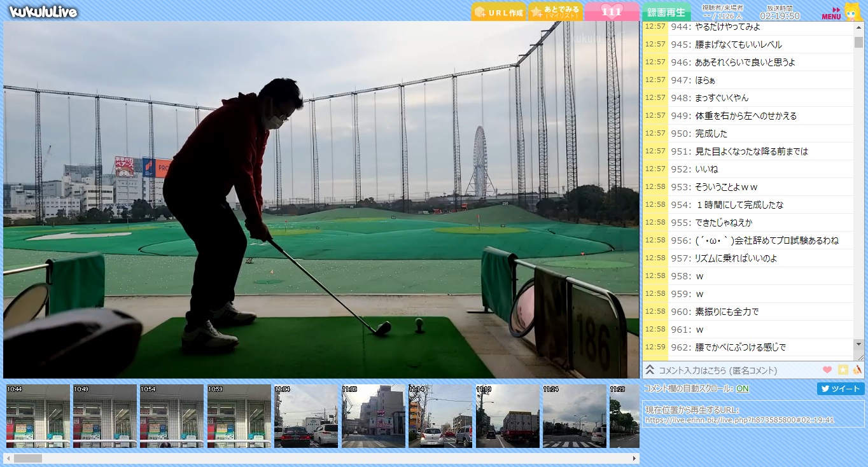This screenshot has height=467, width=868.
Task: Add stream to あとでみる mylist
Action: (555, 12)
